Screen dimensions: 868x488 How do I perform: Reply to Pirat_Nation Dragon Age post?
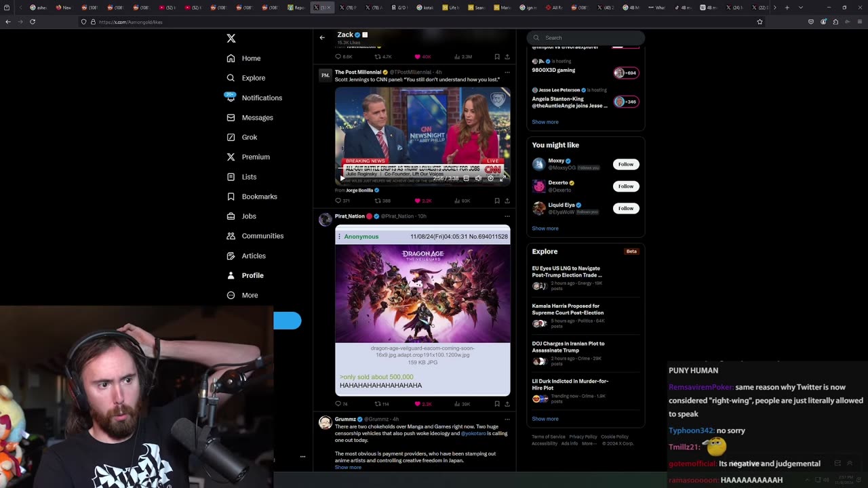(x=342, y=404)
